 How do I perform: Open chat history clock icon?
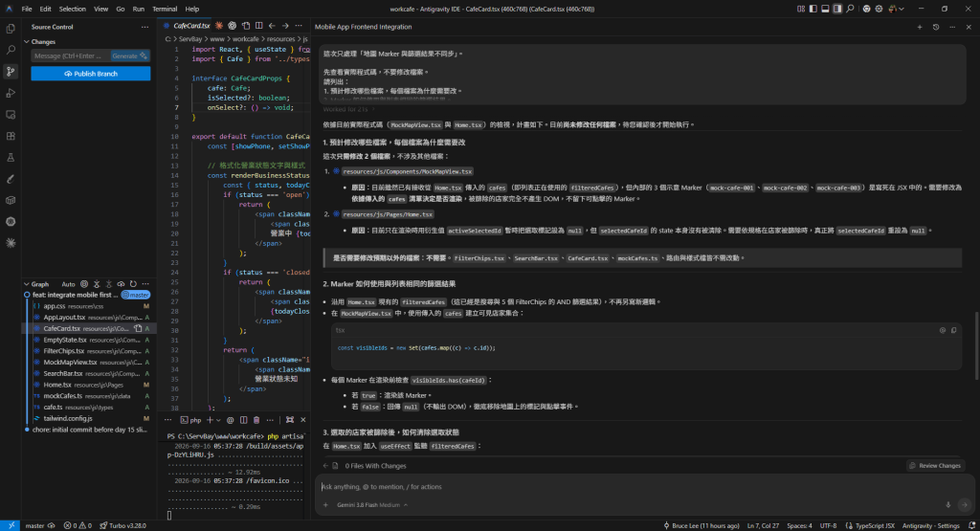(936, 27)
